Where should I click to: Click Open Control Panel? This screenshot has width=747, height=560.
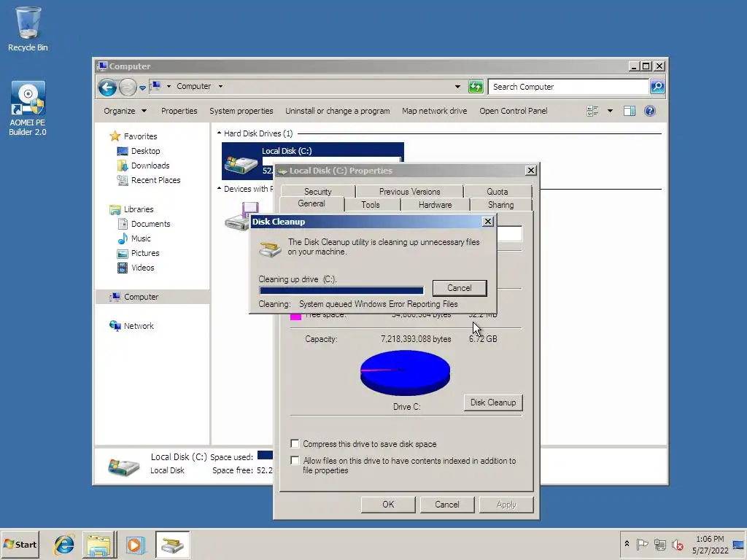(513, 111)
